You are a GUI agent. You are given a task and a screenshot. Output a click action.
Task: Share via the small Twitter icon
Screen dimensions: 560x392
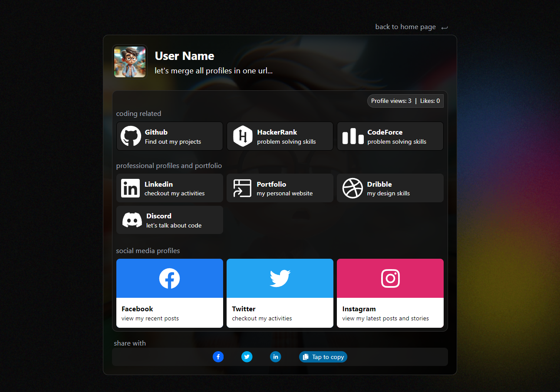pyautogui.click(x=247, y=357)
